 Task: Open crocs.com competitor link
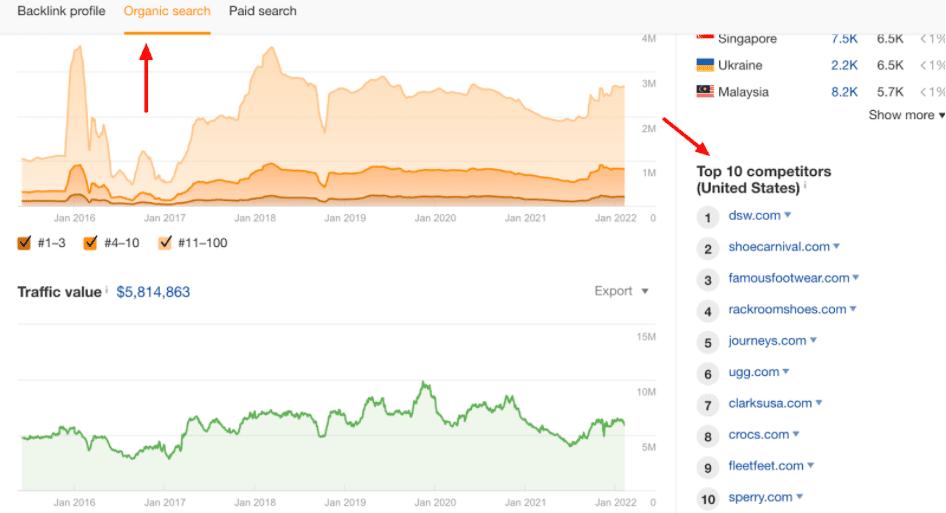[x=758, y=435]
